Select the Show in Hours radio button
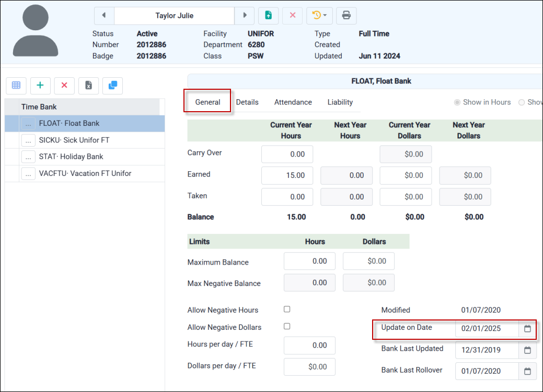The image size is (543, 392). coord(457,102)
